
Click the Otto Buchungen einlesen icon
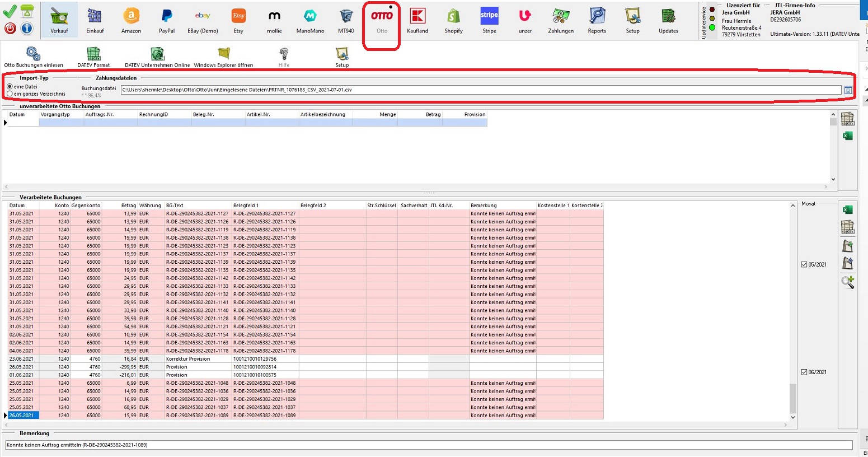click(34, 55)
